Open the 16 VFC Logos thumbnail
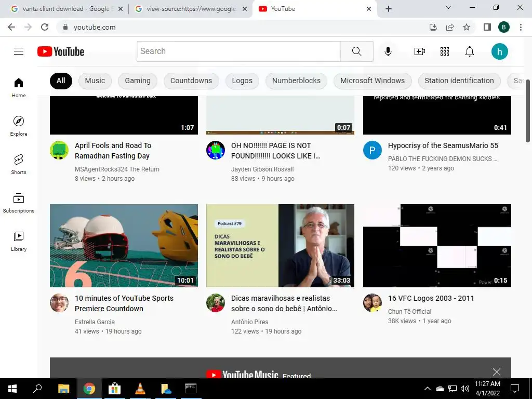The width and height of the screenshot is (532, 399). [x=437, y=246]
